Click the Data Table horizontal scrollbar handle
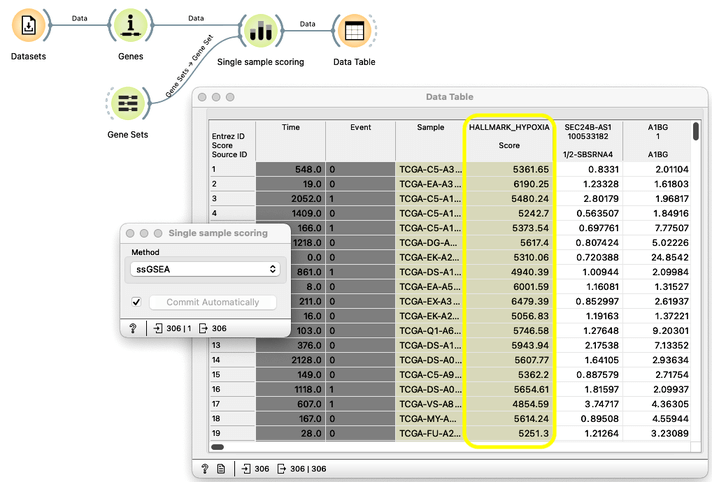Viewport: 712px width, 482px height. 218,447
